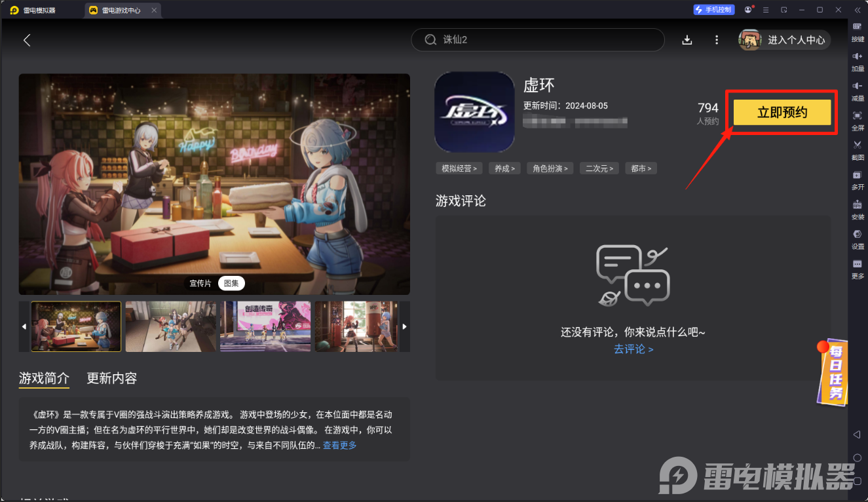868x502 pixels.
Task: Click the 立即预约 reservation button
Action: pyautogui.click(x=782, y=112)
